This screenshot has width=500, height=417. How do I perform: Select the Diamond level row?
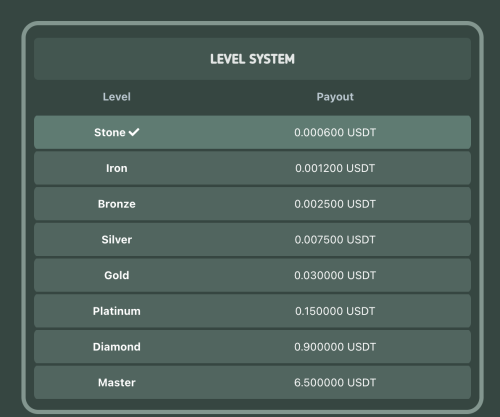click(252, 347)
